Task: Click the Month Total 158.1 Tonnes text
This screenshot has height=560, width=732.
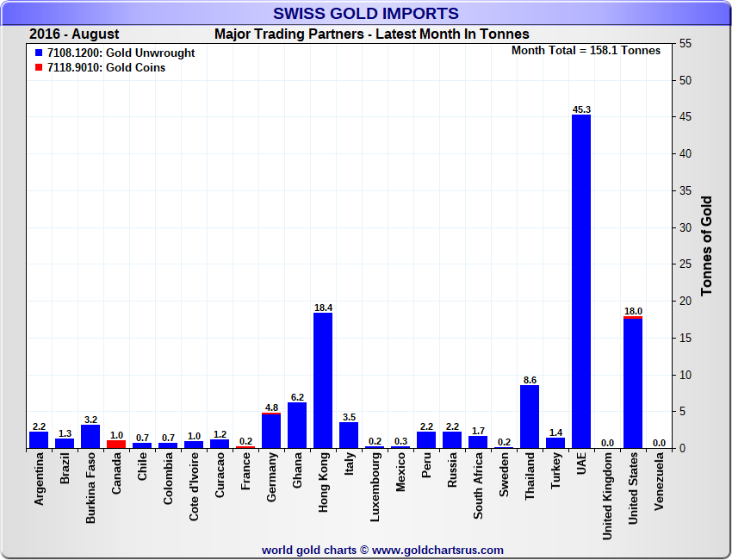Action: pyautogui.click(x=586, y=51)
